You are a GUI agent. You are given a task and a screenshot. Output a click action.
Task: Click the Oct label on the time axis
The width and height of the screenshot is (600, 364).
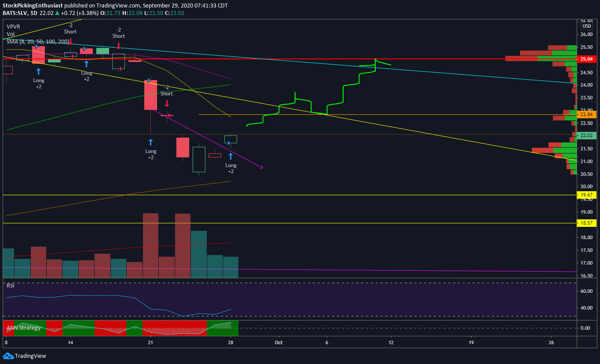[x=278, y=342]
